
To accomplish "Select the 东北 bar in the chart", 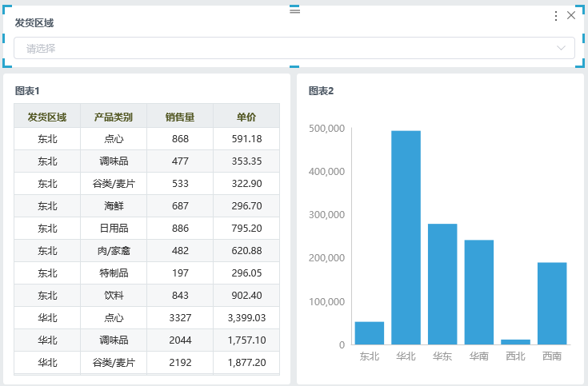I will click(370, 333).
